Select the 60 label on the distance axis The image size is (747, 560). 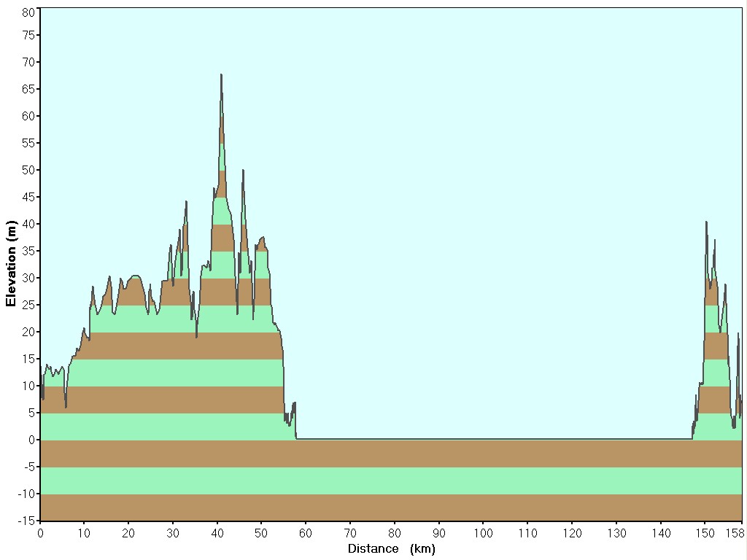pyautogui.click(x=306, y=533)
